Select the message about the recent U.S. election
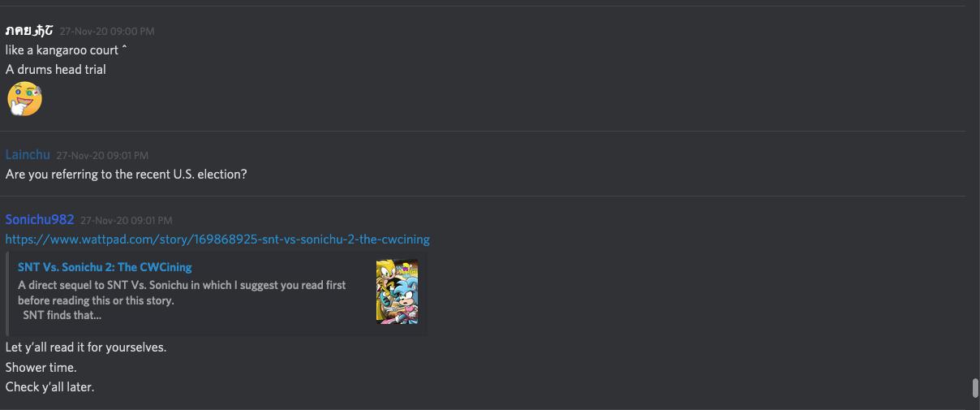980x410 pixels. coord(126,175)
